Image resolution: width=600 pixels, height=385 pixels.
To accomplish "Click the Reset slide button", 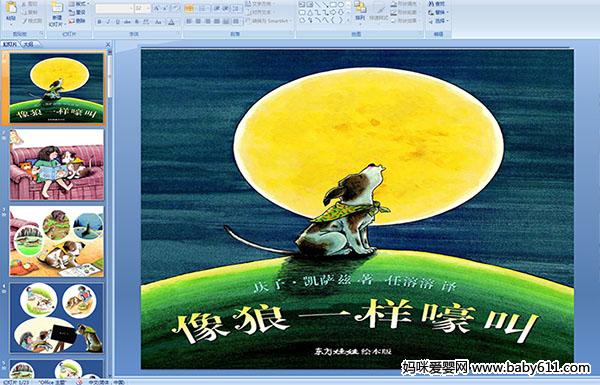I will pos(78,12).
